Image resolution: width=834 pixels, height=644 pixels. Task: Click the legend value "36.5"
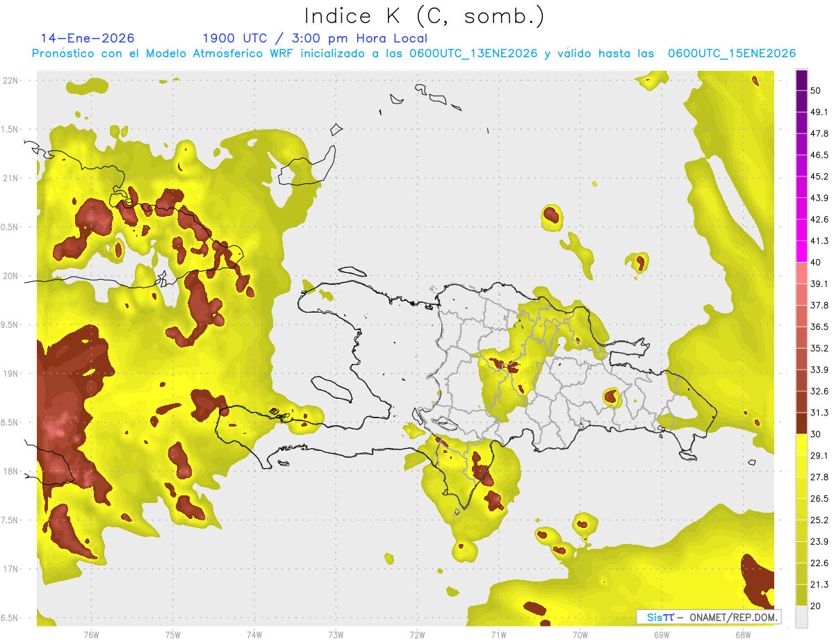(819, 327)
